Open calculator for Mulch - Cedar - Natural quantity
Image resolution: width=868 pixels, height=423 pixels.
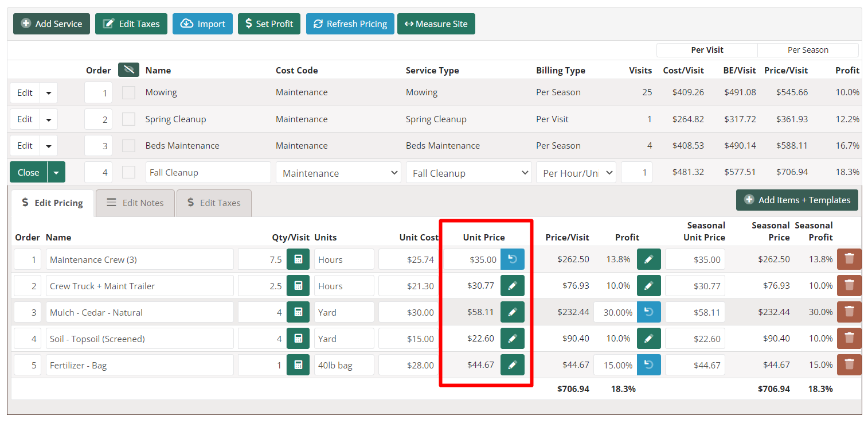coord(298,312)
